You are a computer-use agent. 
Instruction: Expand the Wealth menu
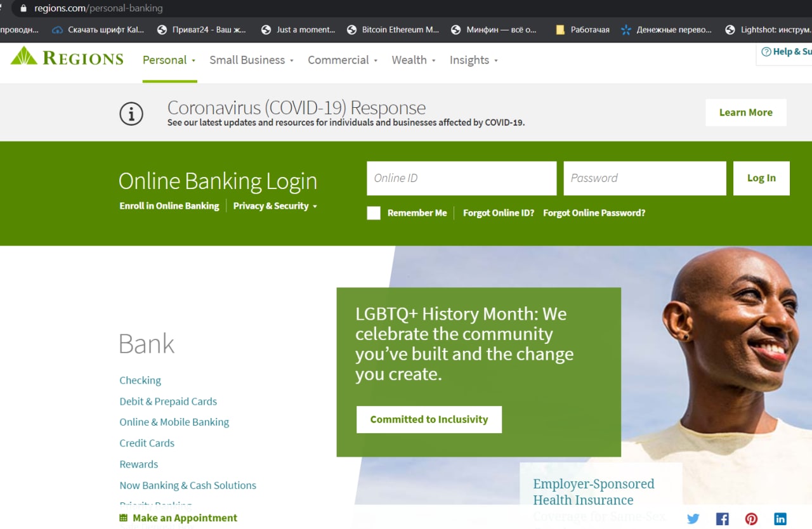(x=414, y=60)
